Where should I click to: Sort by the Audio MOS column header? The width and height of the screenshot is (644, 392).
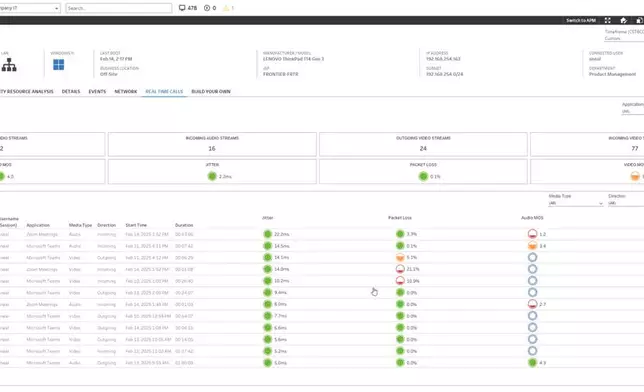click(532, 218)
